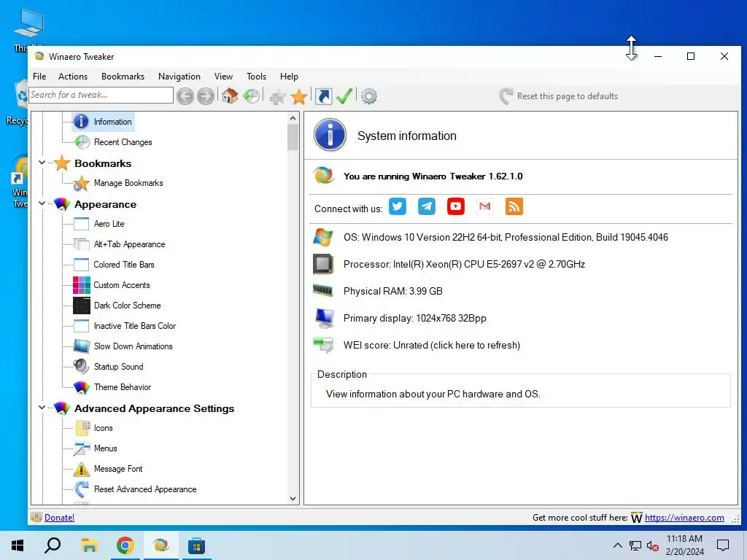Click the Search for a tweak field
Screen dimensions: 747x560
pyautogui.click(x=101, y=95)
